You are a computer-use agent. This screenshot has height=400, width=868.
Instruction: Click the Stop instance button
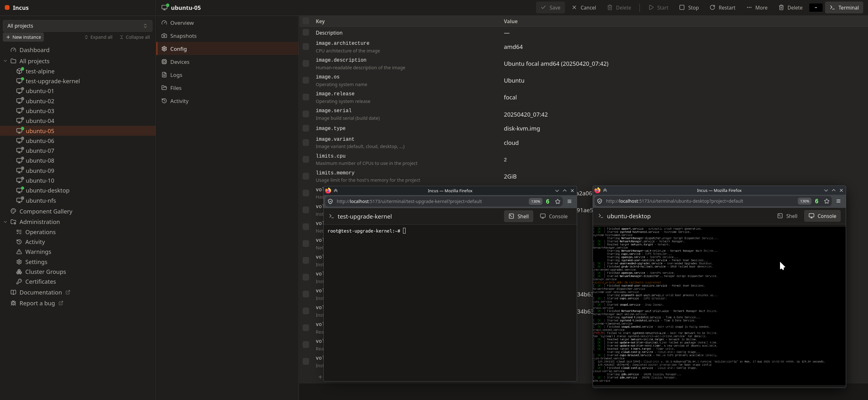coord(689,7)
